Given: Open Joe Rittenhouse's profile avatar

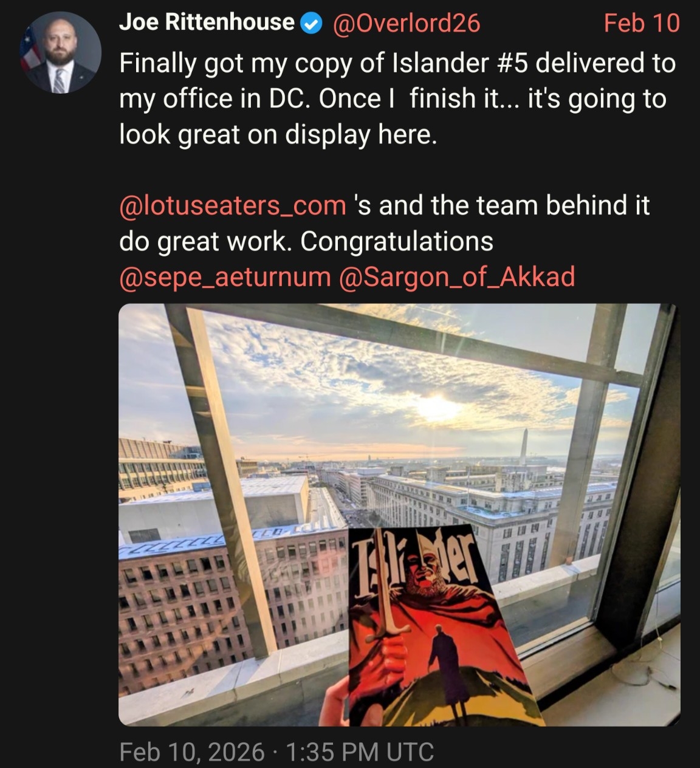Looking at the screenshot, I should pos(61,52).
